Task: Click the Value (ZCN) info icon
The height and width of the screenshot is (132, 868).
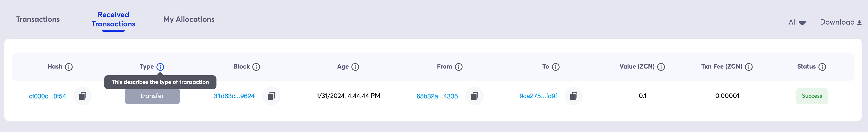Action: tap(661, 67)
